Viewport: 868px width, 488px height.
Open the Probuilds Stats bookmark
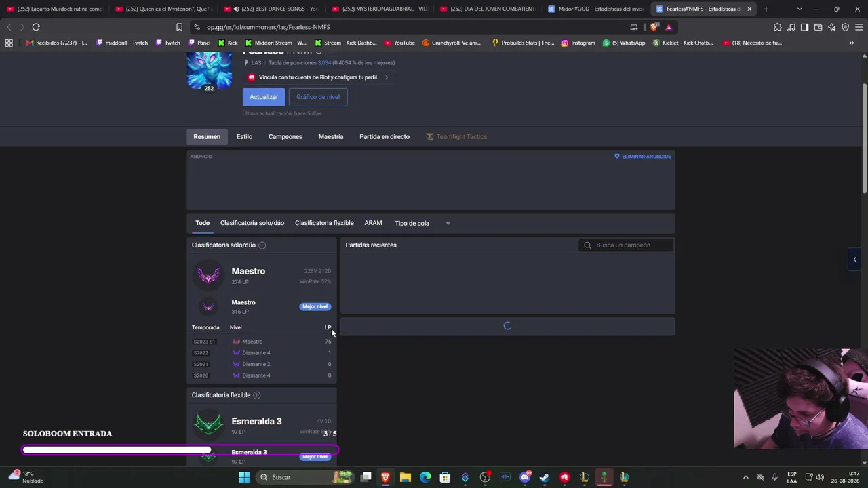tap(523, 43)
